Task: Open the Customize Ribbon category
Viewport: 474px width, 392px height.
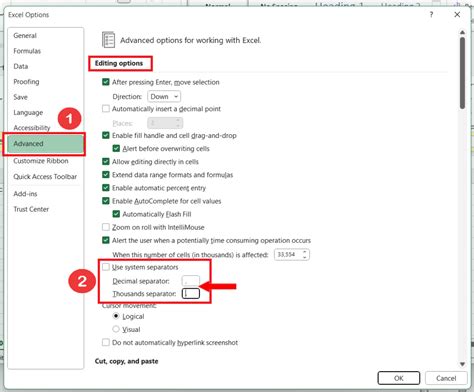Action: pos(41,161)
